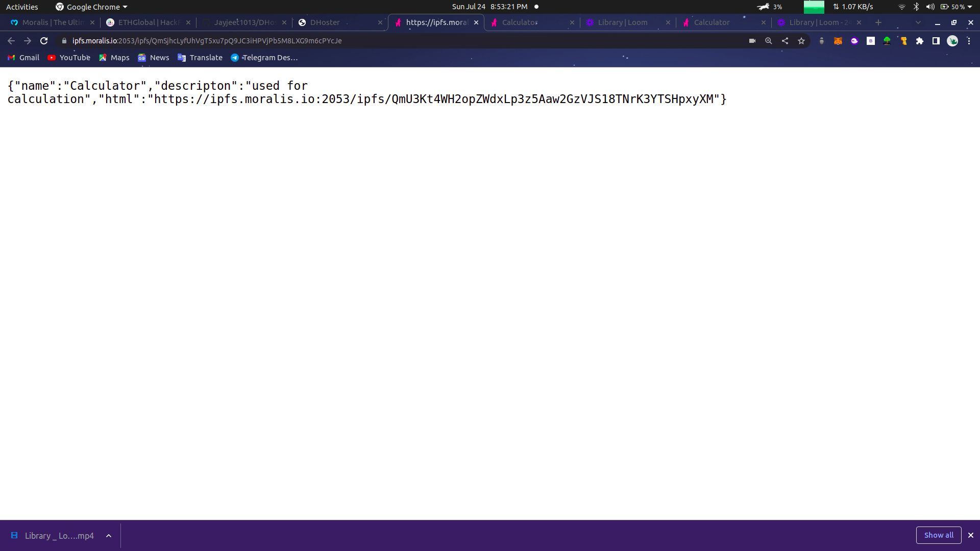Bookmark this page with the star
Viewport: 980px width, 551px height.
click(801, 41)
